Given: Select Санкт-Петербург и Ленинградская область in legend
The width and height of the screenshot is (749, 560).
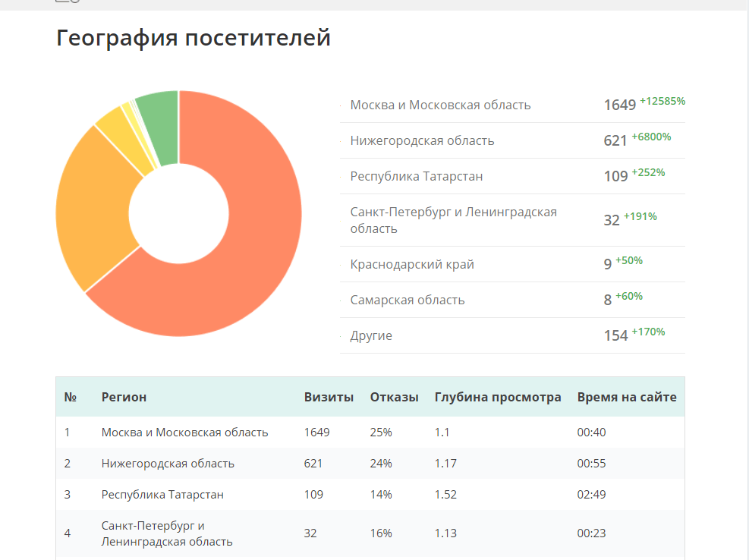Looking at the screenshot, I should pos(453,220).
